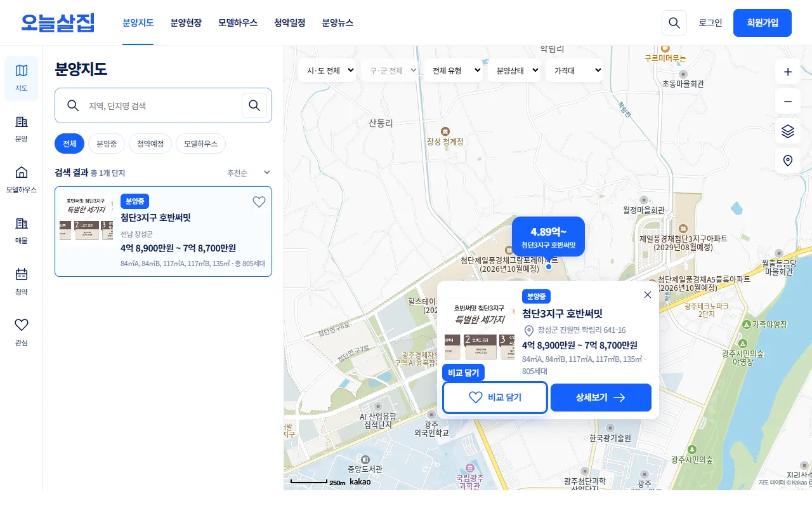Select the 지도 sidebar icon
The image size is (812, 508).
(22, 78)
